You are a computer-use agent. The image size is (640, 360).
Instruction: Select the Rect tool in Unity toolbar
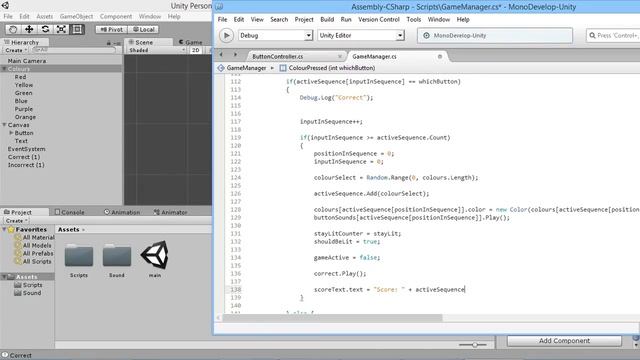[77, 29]
